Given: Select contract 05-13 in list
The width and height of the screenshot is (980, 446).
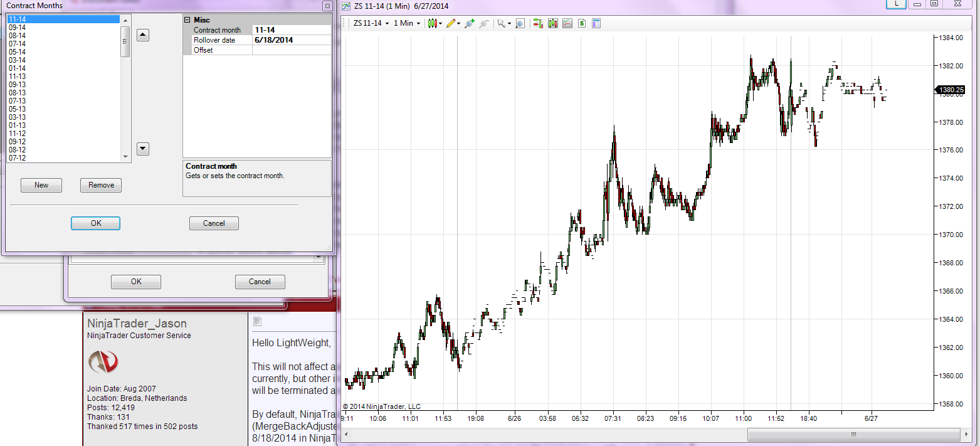Looking at the screenshot, I should point(63,109).
